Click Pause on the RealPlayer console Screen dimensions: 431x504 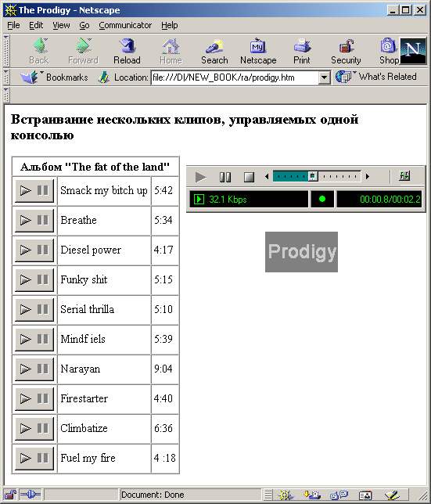224,177
